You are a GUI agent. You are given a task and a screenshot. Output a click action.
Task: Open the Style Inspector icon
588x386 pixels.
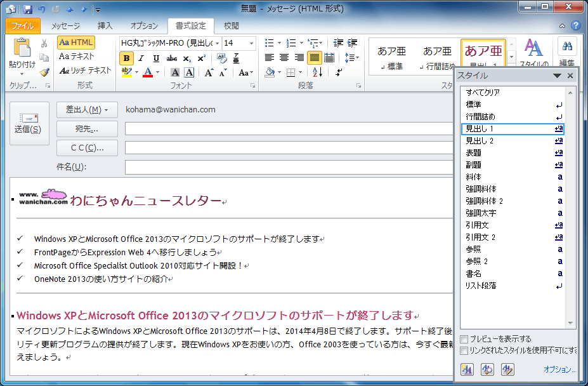487,369
